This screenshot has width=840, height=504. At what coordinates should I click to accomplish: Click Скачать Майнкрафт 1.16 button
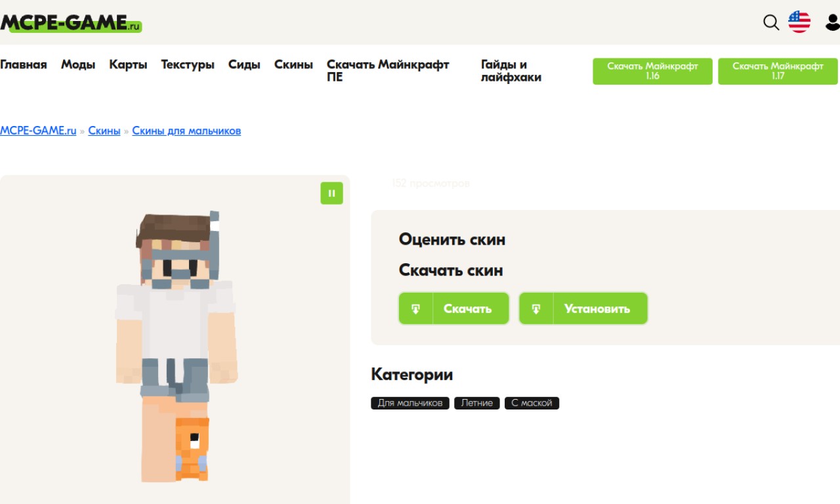coord(652,72)
